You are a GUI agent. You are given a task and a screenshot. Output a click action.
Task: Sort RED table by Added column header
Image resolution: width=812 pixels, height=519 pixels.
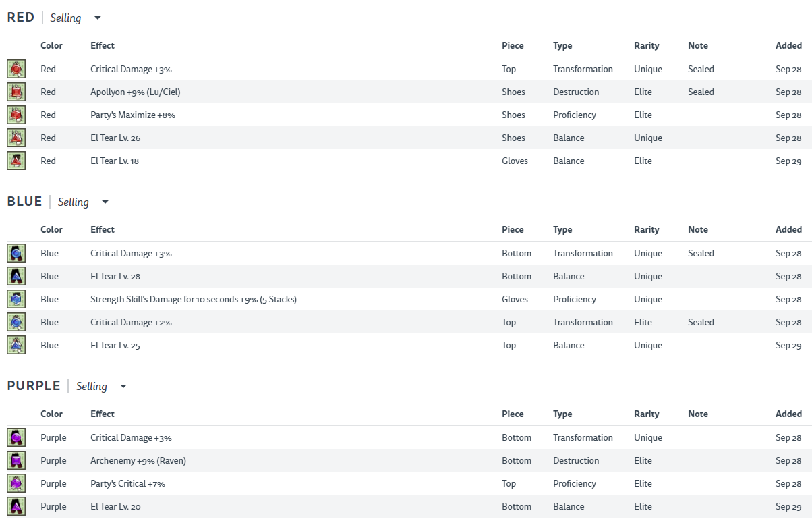point(788,45)
